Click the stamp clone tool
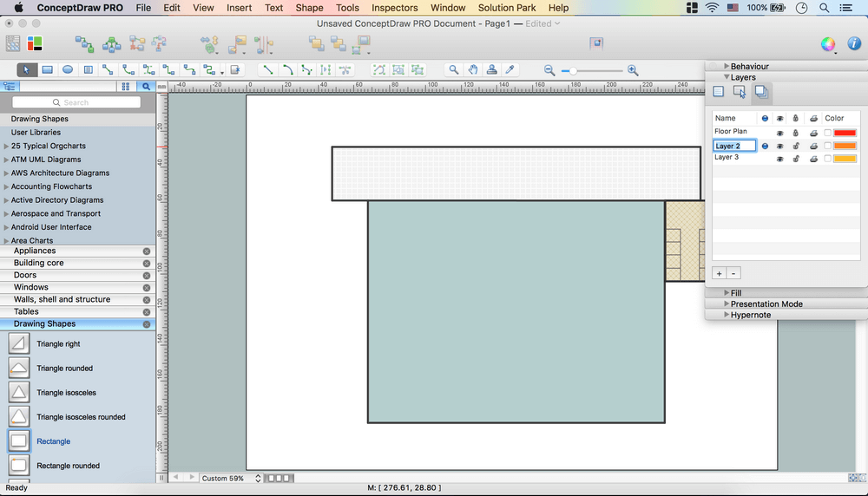This screenshot has height=496, width=868. (x=492, y=70)
